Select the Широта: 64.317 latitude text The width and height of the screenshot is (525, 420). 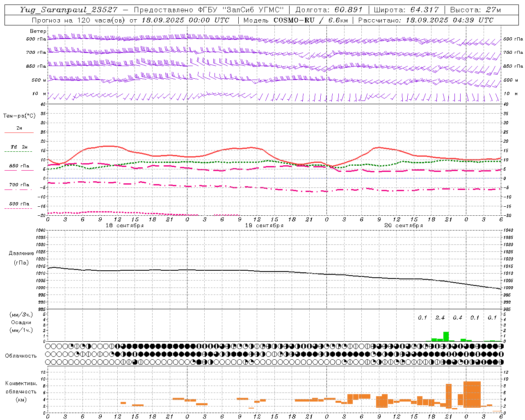pos(406,10)
